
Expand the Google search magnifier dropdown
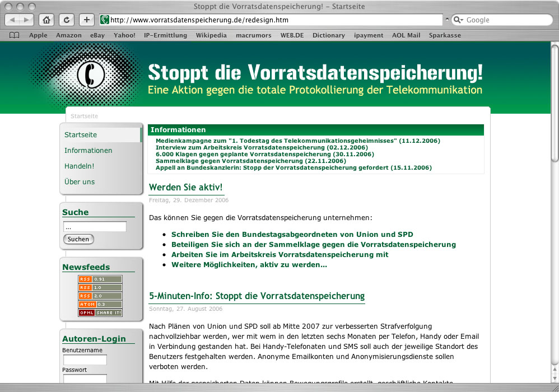coord(458,20)
